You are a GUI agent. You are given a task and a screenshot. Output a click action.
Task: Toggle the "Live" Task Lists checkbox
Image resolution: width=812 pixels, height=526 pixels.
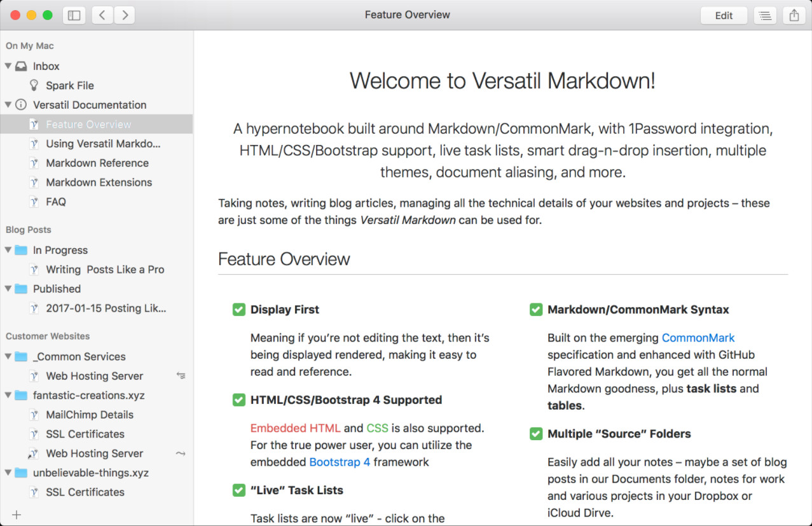239,490
